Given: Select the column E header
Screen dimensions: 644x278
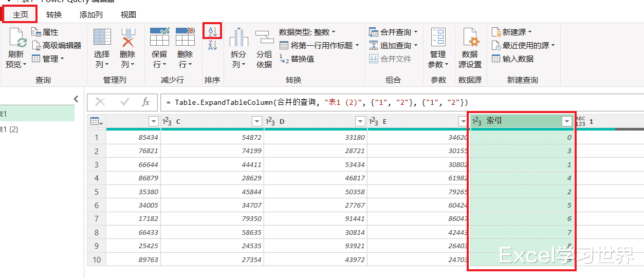Looking at the screenshot, I should 418,121.
